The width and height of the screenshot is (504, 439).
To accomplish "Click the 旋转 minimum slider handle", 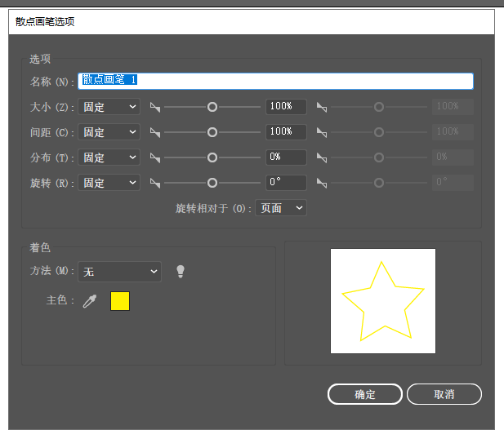I will click(x=212, y=183).
